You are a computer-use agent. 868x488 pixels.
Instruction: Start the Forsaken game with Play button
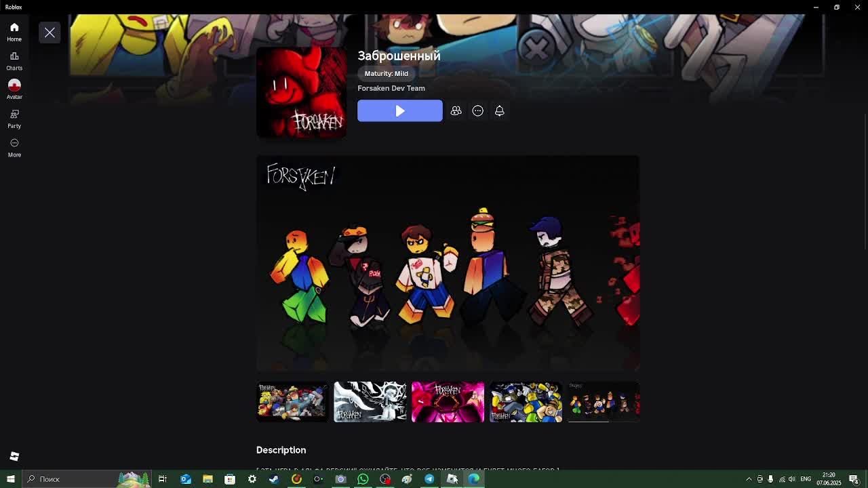tap(400, 111)
